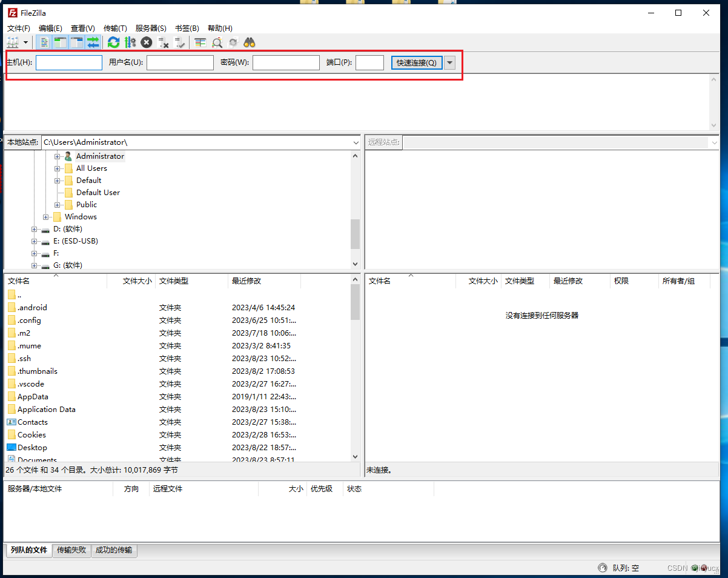
Task: Toggle the local directory tree display
Action: pos(60,42)
